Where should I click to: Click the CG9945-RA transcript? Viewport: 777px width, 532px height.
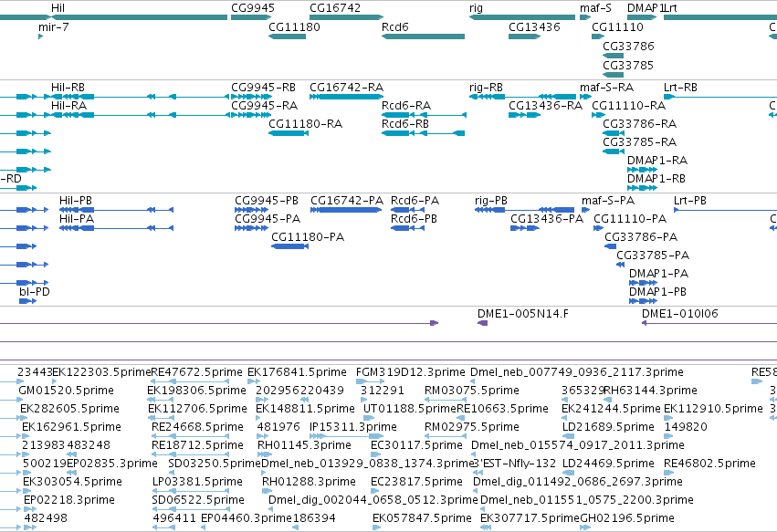click(x=251, y=115)
